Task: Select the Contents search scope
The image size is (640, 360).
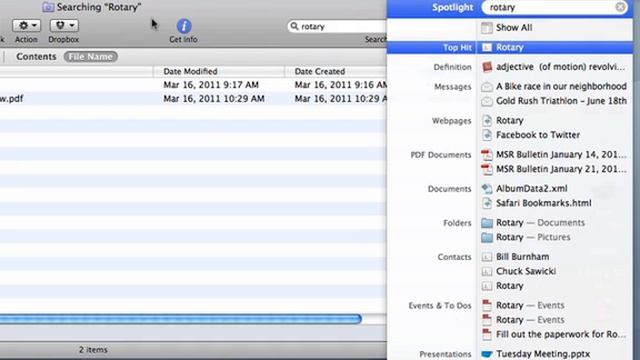Action: [x=36, y=56]
